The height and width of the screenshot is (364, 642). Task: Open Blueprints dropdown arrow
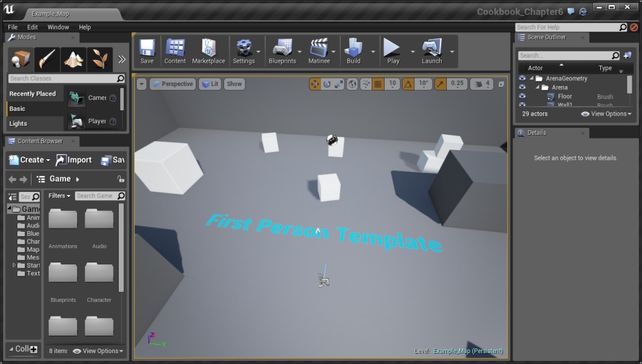(300, 51)
